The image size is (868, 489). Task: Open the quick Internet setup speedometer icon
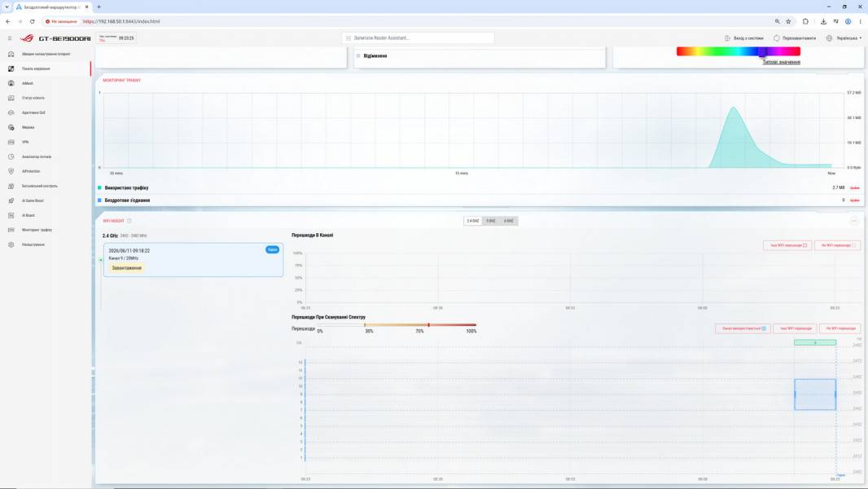(11, 54)
